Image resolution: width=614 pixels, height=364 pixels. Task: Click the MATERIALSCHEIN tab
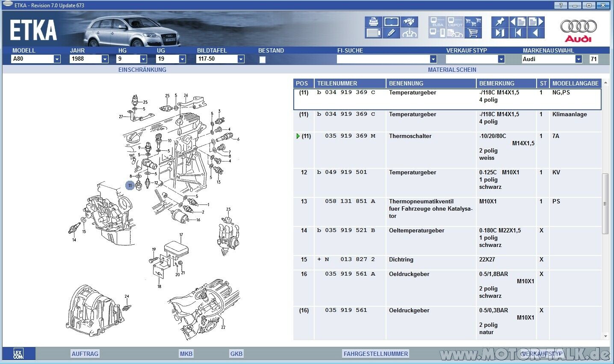452,70
